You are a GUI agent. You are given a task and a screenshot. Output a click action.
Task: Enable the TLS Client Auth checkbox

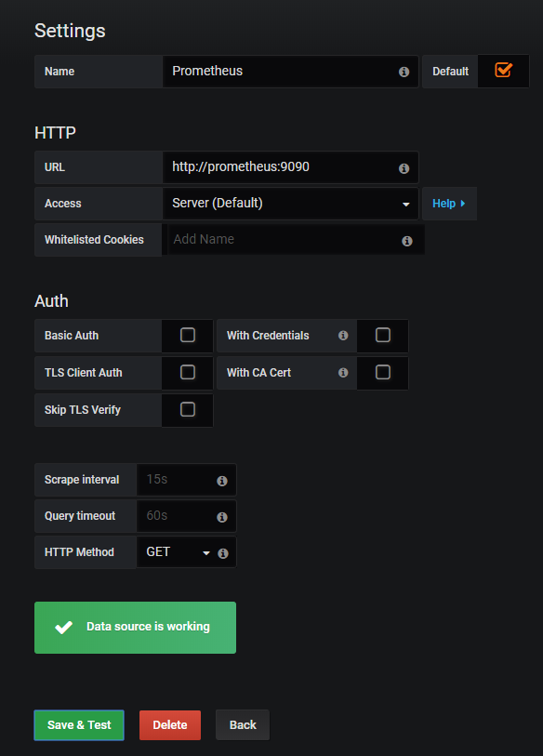(x=188, y=372)
